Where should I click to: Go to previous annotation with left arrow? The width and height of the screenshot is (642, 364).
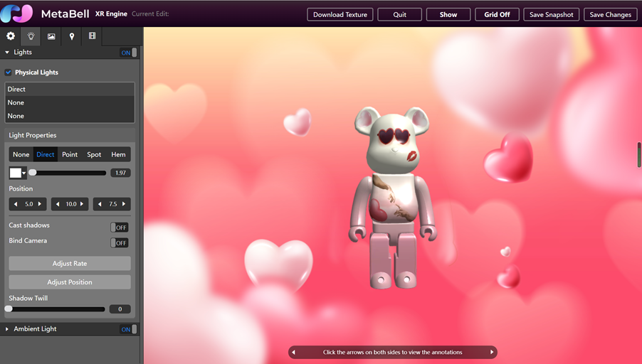coord(293,352)
